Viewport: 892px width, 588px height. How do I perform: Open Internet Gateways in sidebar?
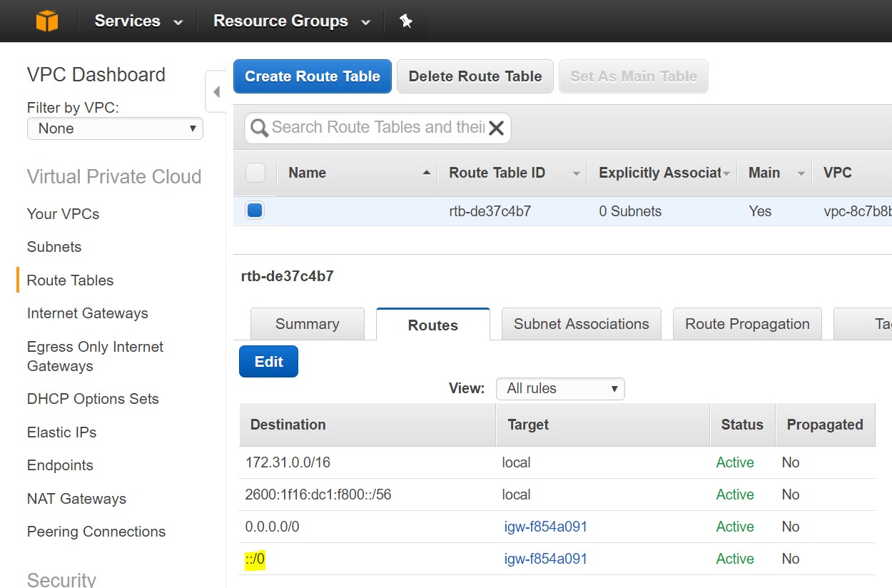click(x=88, y=313)
